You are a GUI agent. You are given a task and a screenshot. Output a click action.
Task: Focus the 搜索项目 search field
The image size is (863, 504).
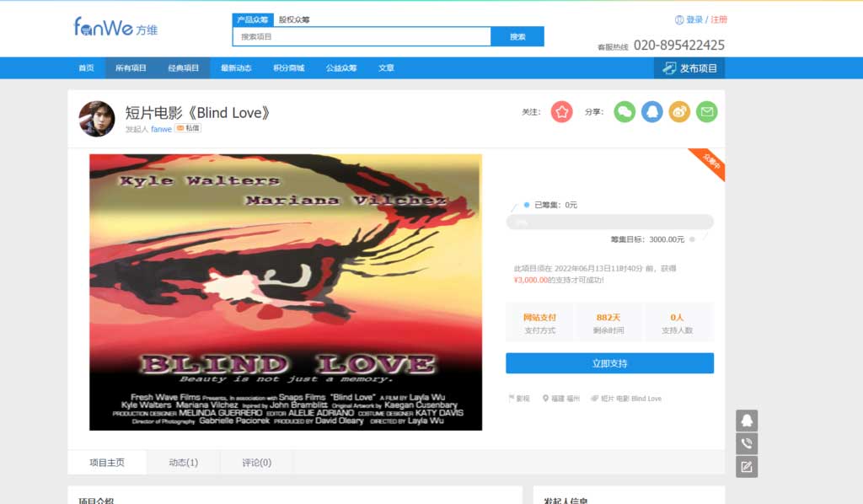[x=362, y=37]
